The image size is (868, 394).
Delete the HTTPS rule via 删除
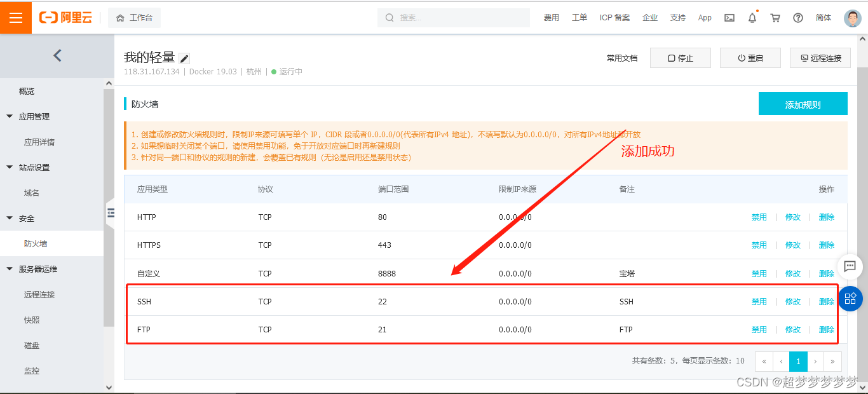[827, 245]
